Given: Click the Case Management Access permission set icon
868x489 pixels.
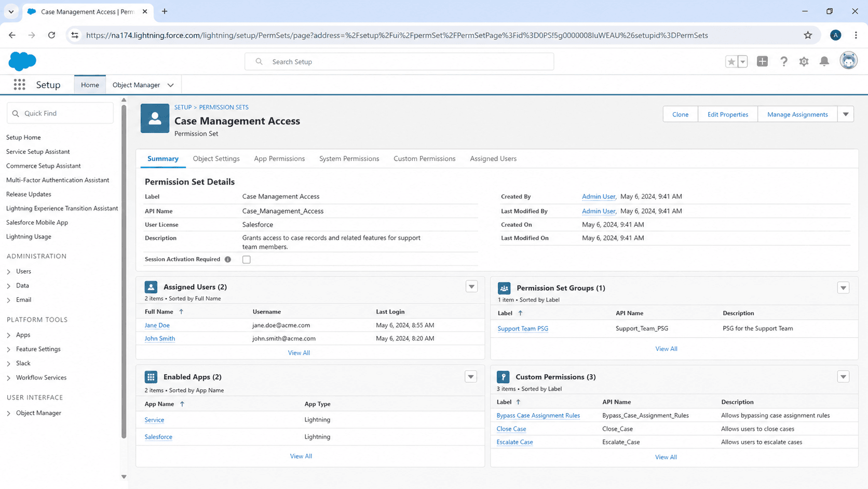Looking at the screenshot, I should 155,118.
